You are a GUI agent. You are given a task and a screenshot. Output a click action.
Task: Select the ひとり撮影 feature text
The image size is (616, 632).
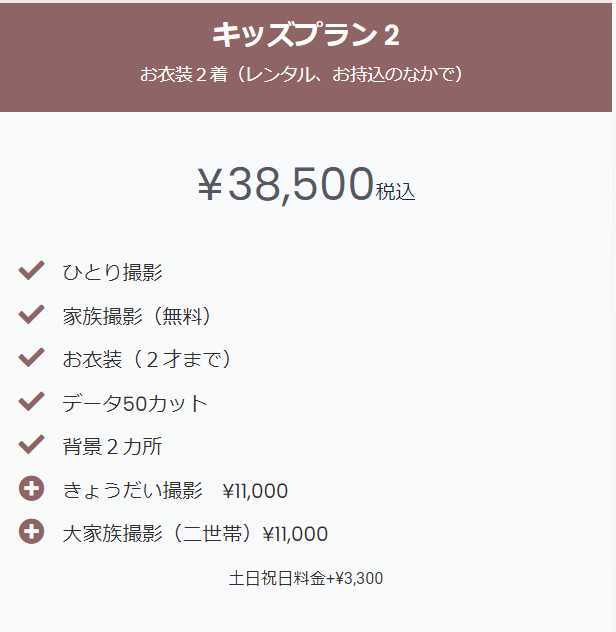(112, 272)
